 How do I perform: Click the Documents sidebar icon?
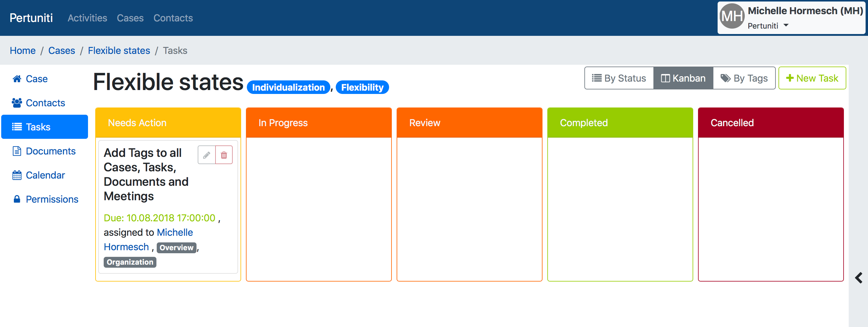pos(17,151)
